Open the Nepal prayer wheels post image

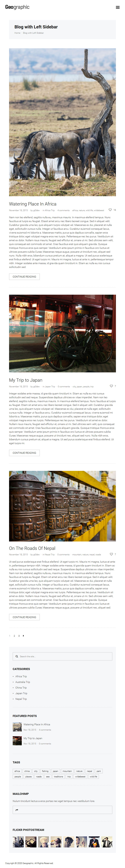click(x=62, y=506)
